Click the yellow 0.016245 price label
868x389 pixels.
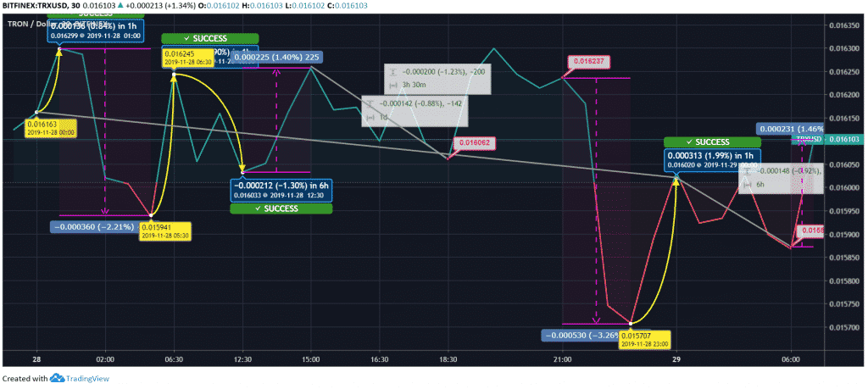click(x=186, y=58)
